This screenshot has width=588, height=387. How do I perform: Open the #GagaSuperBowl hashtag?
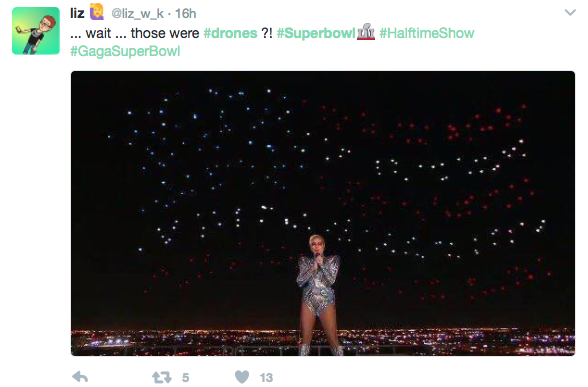(125, 51)
